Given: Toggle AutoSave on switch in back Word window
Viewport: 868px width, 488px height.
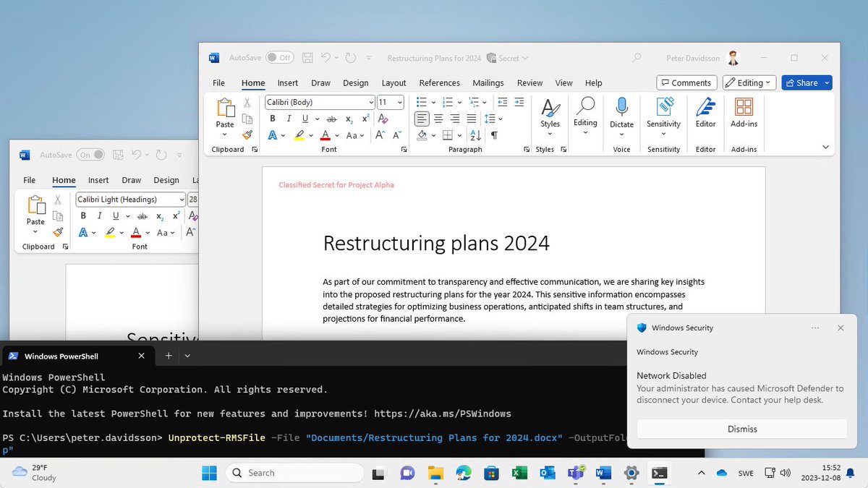Looking at the screenshot, I should [90, 155].
